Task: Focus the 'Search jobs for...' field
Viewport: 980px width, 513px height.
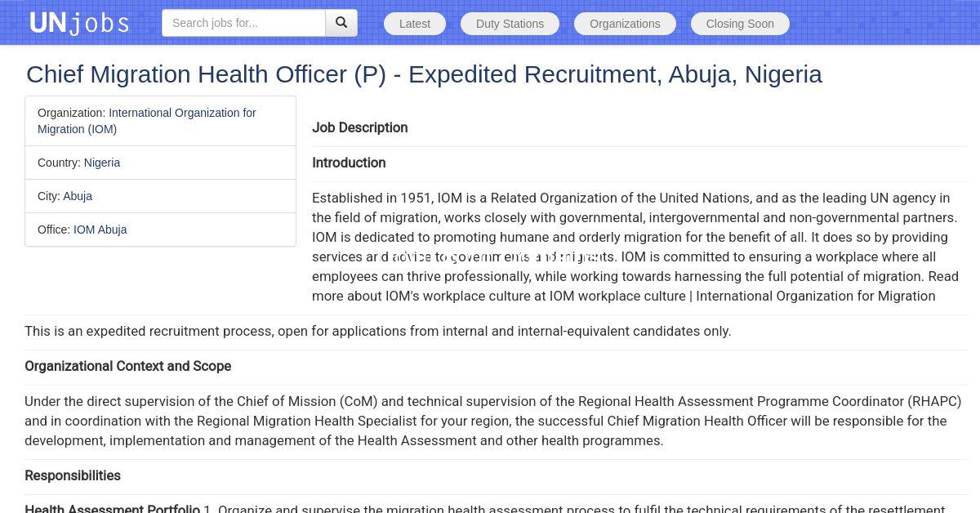Action: (243, 23)
